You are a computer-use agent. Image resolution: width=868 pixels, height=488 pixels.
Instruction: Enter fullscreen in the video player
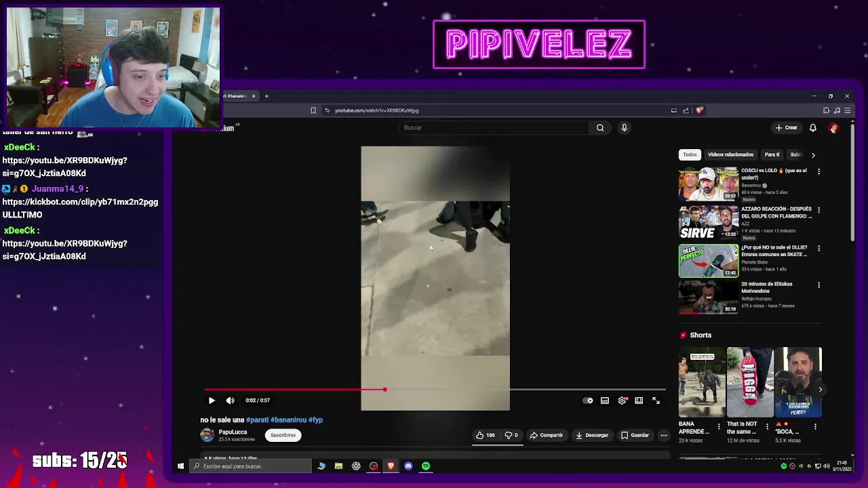coord(656,401)
